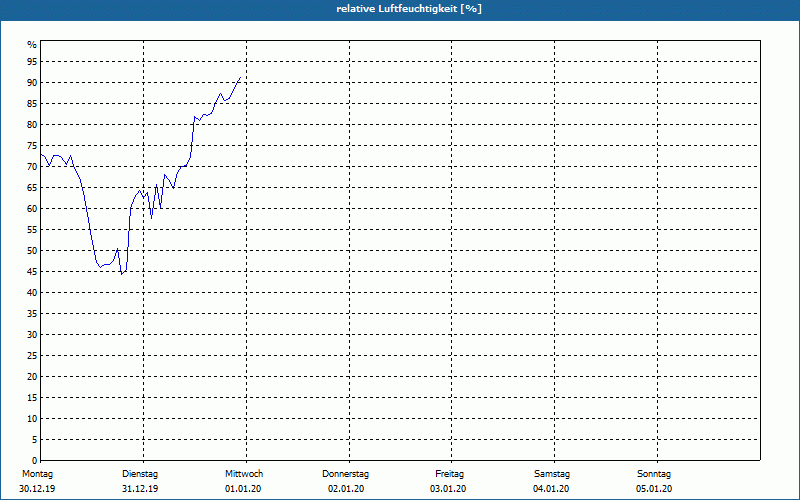Click the chart title 'relative Luftfeuchtigkeit [%]'

point(409,9)
